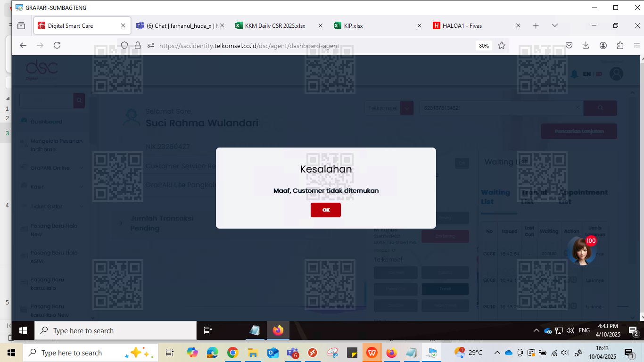The image size is (644, 362).
Task: Open the list all tabs chevron in Firefox
Action: click(554, 25)
